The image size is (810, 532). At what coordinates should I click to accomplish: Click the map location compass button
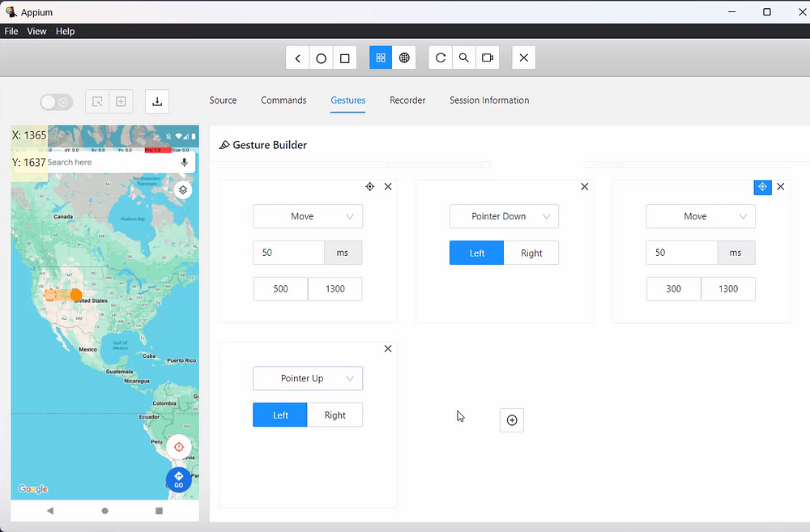click(179, 447)
